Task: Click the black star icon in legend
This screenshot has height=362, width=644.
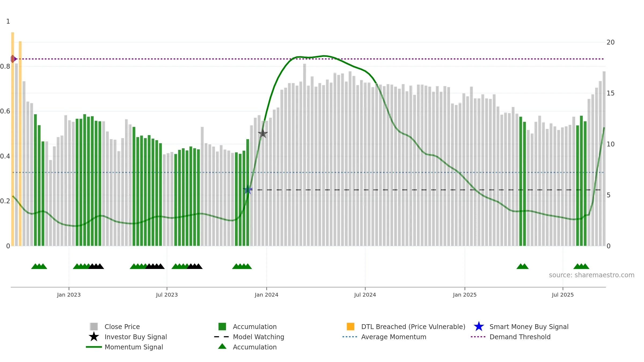Action: click(x=94, y=337)
